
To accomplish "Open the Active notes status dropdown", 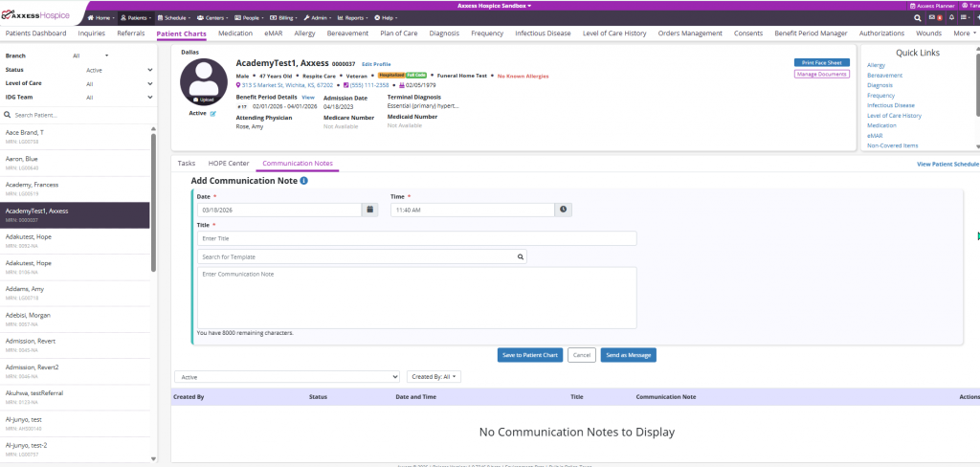I will 286,376.
